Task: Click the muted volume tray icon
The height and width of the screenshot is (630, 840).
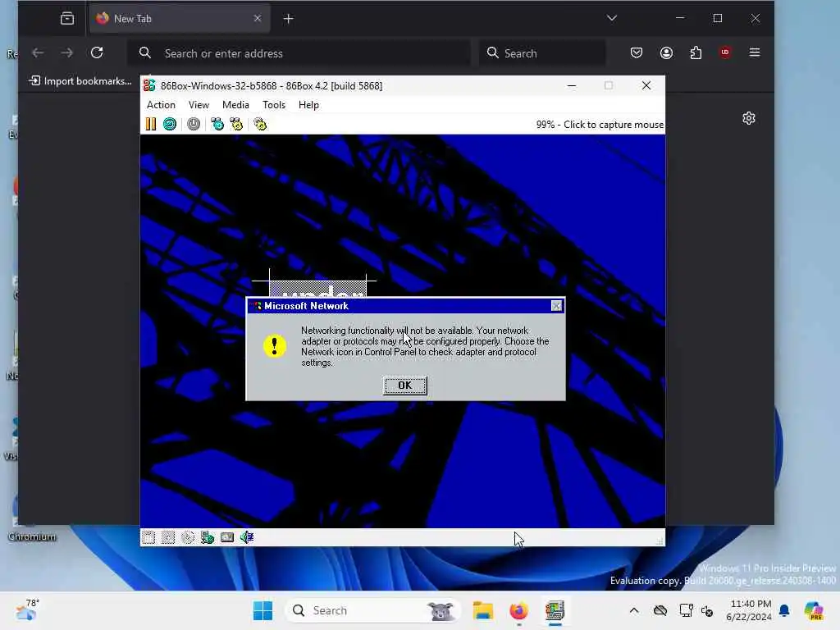Action: 707,610
